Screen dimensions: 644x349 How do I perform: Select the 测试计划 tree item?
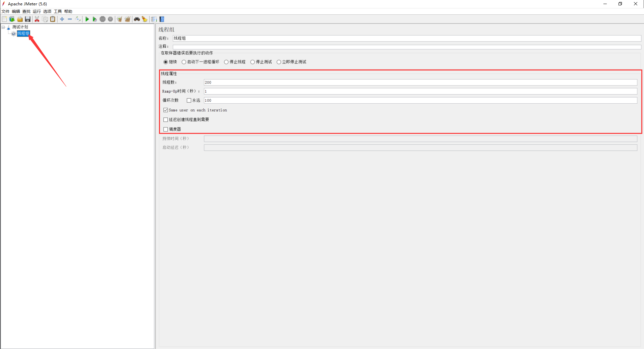point(20,27)
